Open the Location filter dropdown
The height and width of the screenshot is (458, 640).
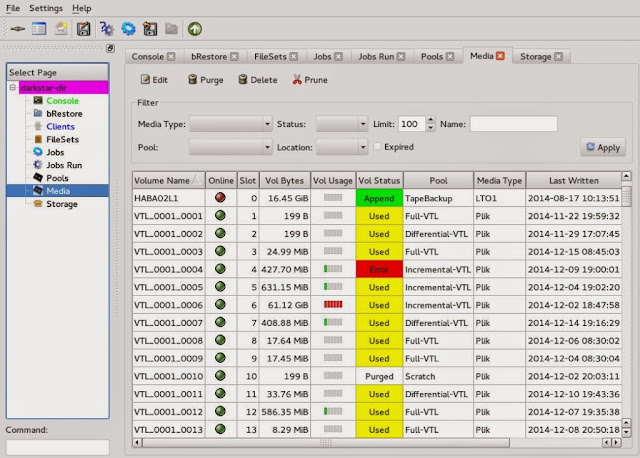click(x=342, y=147)
